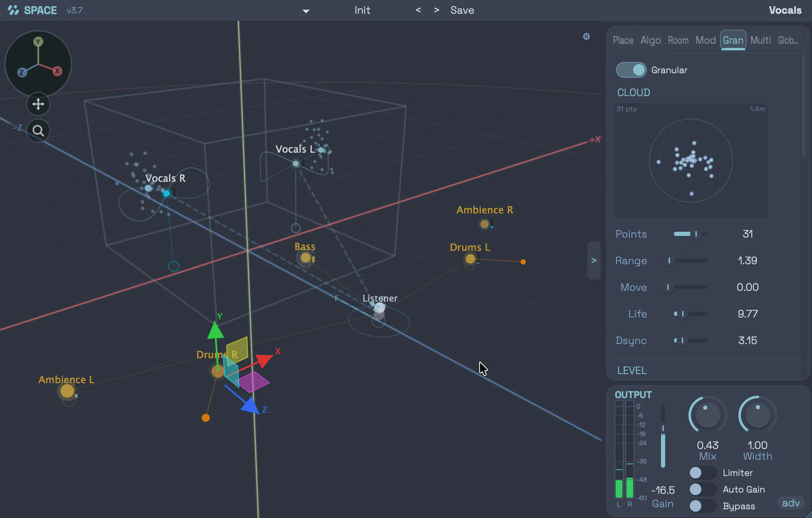Click the Gain value -16.5
Image resolution: width=812 pixels, height=518 pixels.
(663, 490)
